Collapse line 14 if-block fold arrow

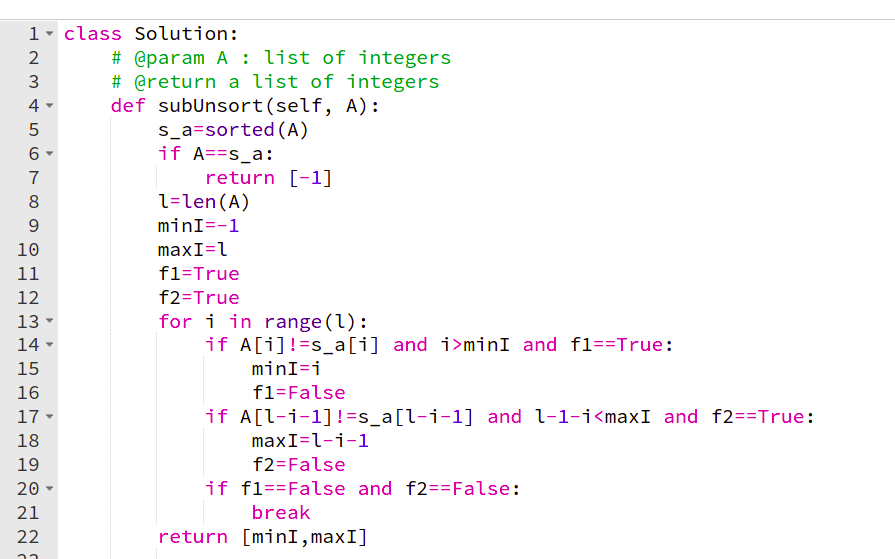click(x=50, y=345)
